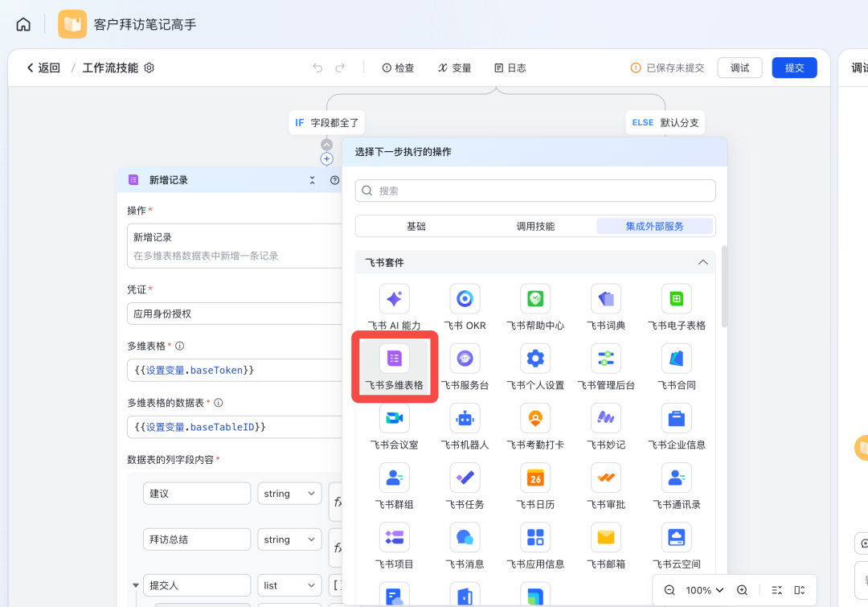The width and height of the screenshot is (868, 607).
Task: Open type dropdown for 建议 row
Action: point(289,494)
